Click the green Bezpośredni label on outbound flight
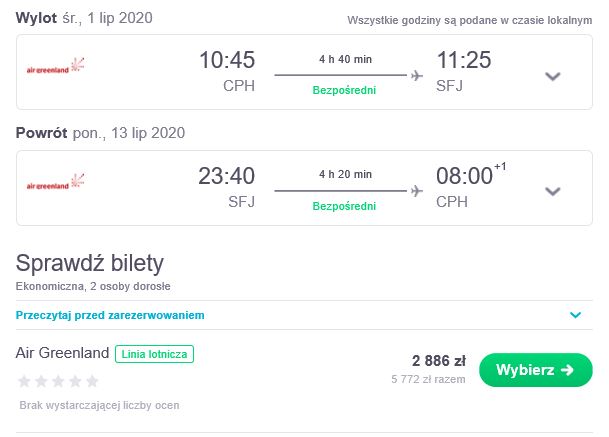 344,90
